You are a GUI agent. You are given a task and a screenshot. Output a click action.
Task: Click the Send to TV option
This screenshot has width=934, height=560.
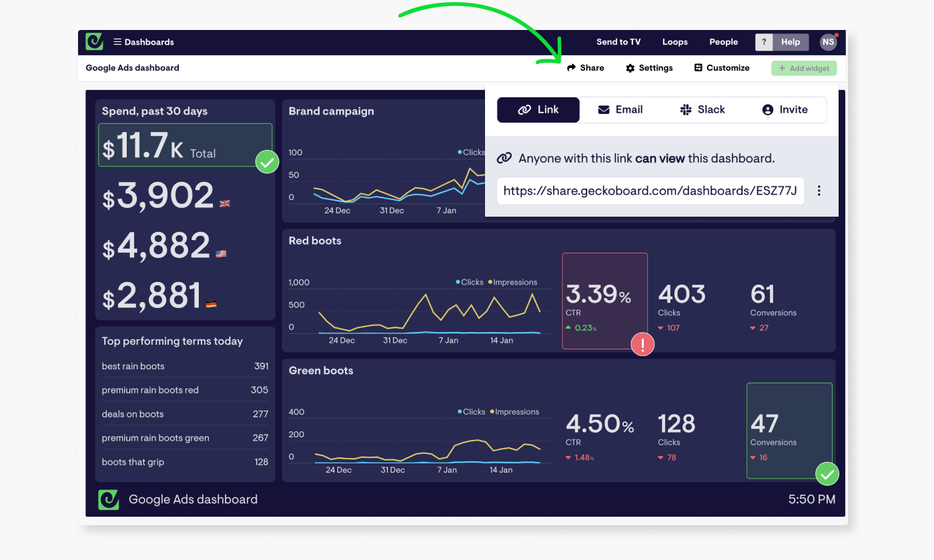pyautogui.click(x=618, y=41)
